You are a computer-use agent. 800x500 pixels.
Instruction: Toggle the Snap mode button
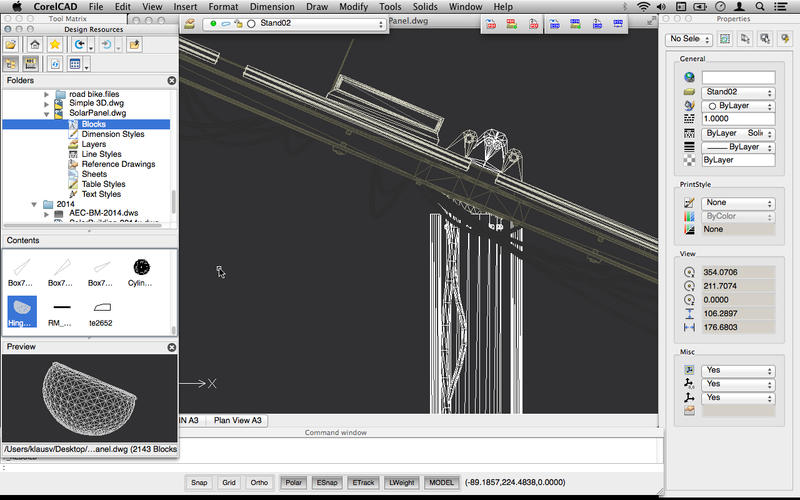coord(200,482)
